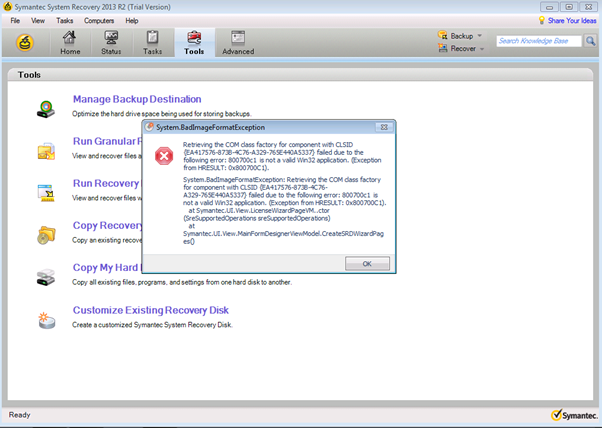The image size is (602, 428).
Task: Click the Backup toolbar icon
Action: point(443,35)
